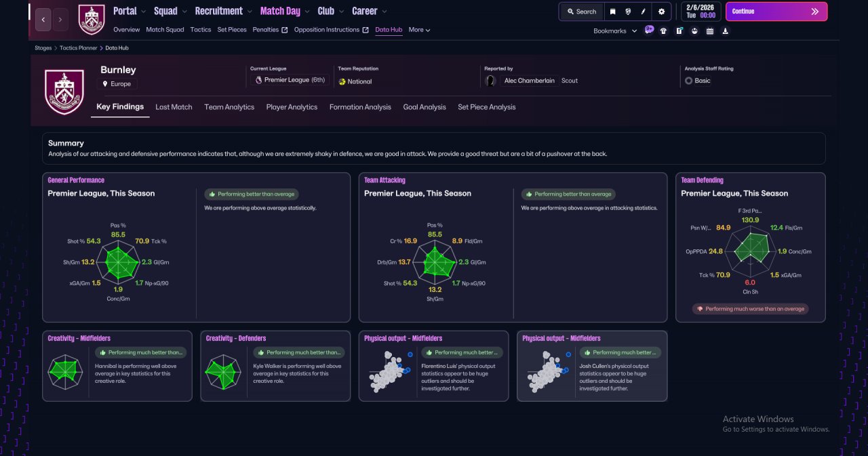868x456 pixels.
Task: Click the large Burnley crest in header
Action: point(64,91)
